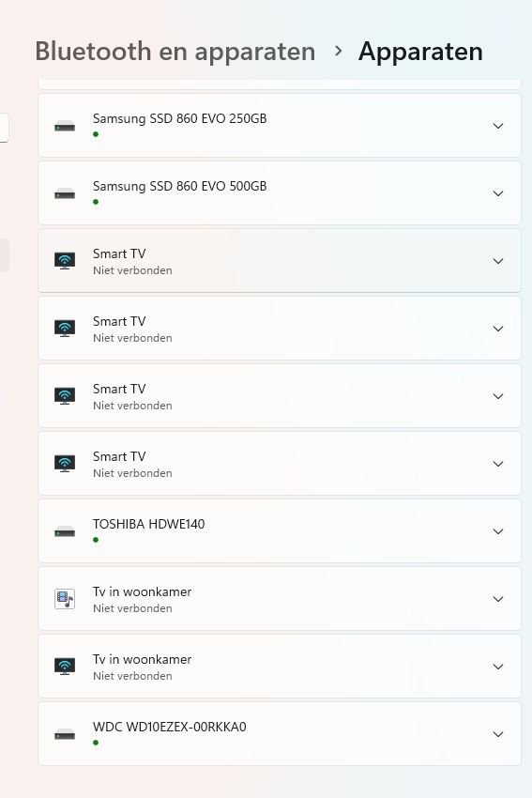Viewport: 532px width, 798px height.
Task: Click the first Smart TV wireless display icon
Action: 65,261
